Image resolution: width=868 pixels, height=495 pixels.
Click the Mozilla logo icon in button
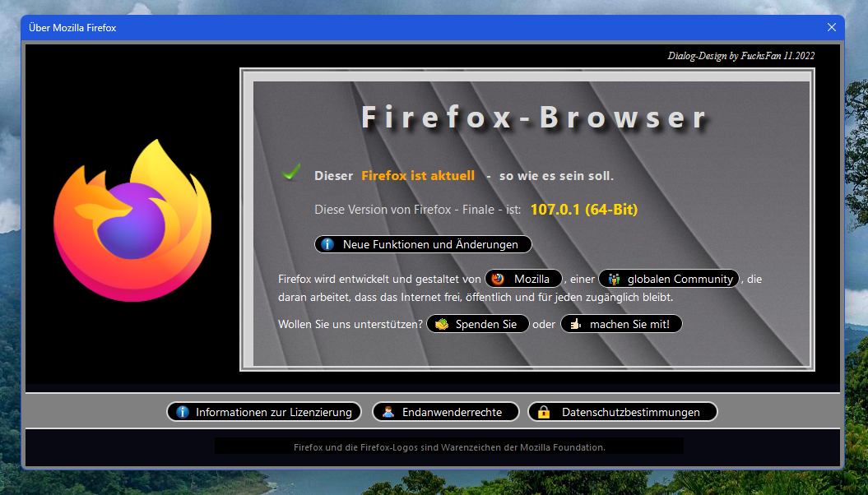pos(498,280)
